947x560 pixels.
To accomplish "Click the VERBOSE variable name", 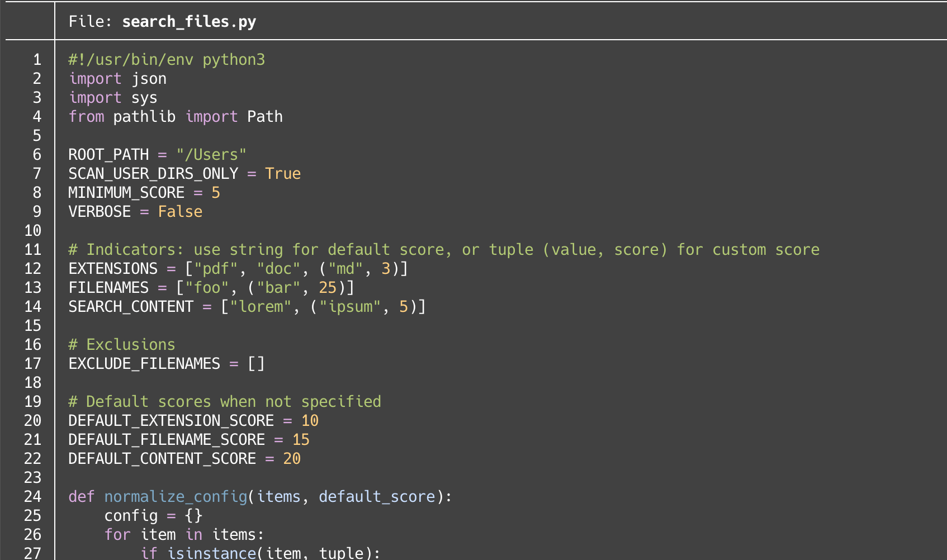I will (100, 212).
